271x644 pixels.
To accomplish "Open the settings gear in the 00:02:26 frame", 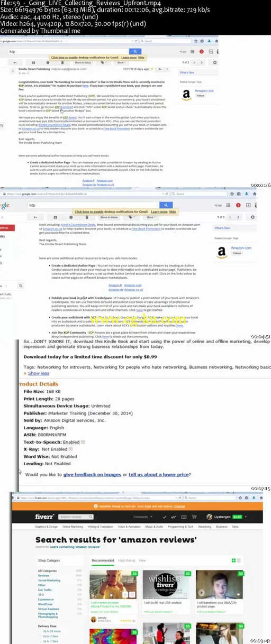I will point(214,62).
